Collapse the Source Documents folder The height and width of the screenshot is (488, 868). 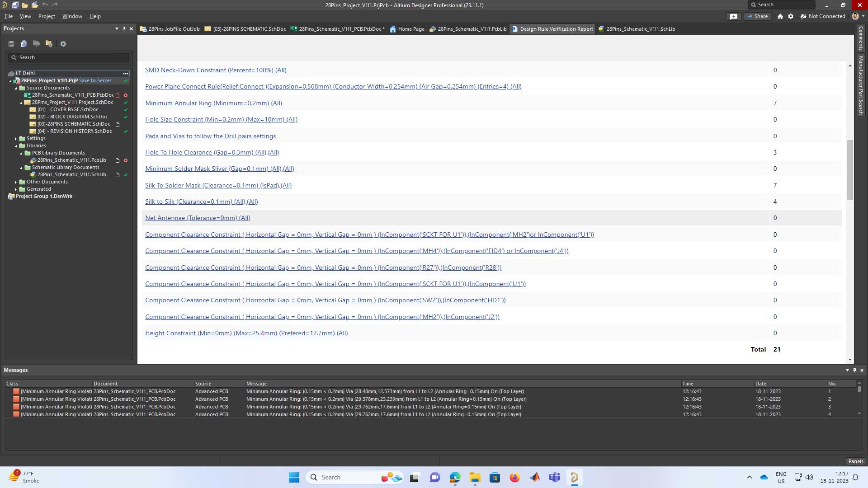pos(16,88)
